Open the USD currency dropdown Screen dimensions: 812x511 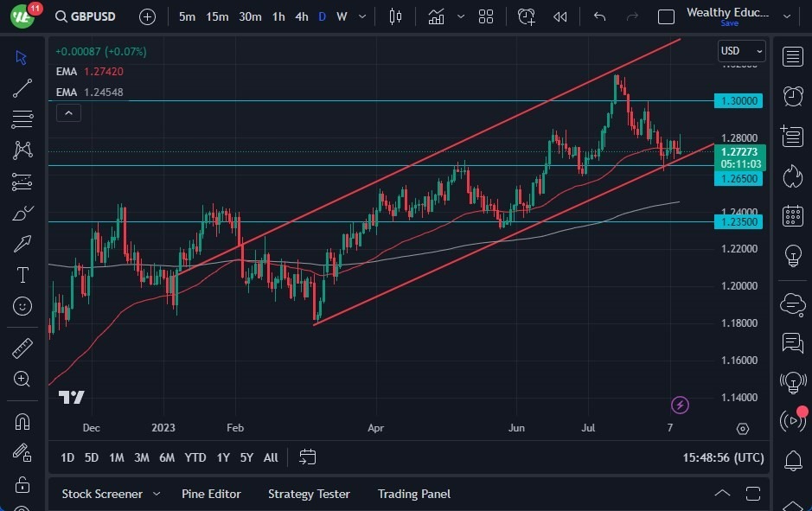741,50
